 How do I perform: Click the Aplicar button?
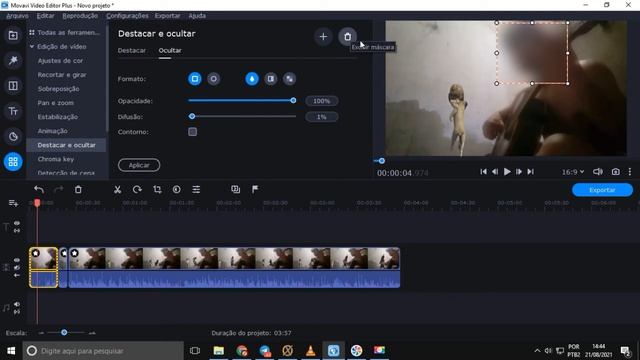pos(139,165)
